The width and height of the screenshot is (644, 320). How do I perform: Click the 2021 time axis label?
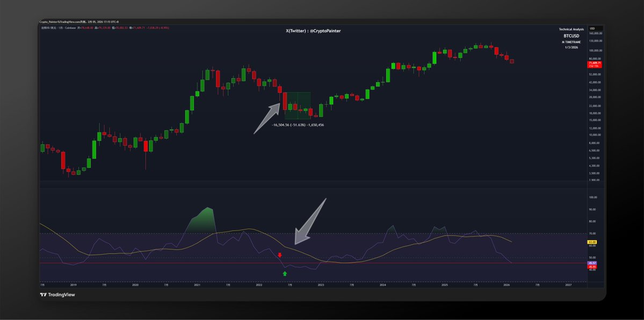pyautogui.click(x=197, y=285)
